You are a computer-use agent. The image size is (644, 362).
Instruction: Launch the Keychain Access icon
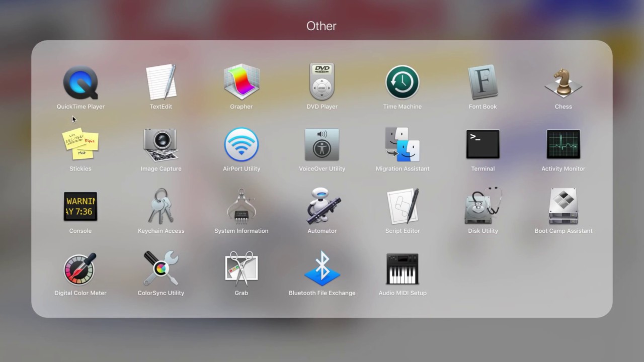point(161,206)
